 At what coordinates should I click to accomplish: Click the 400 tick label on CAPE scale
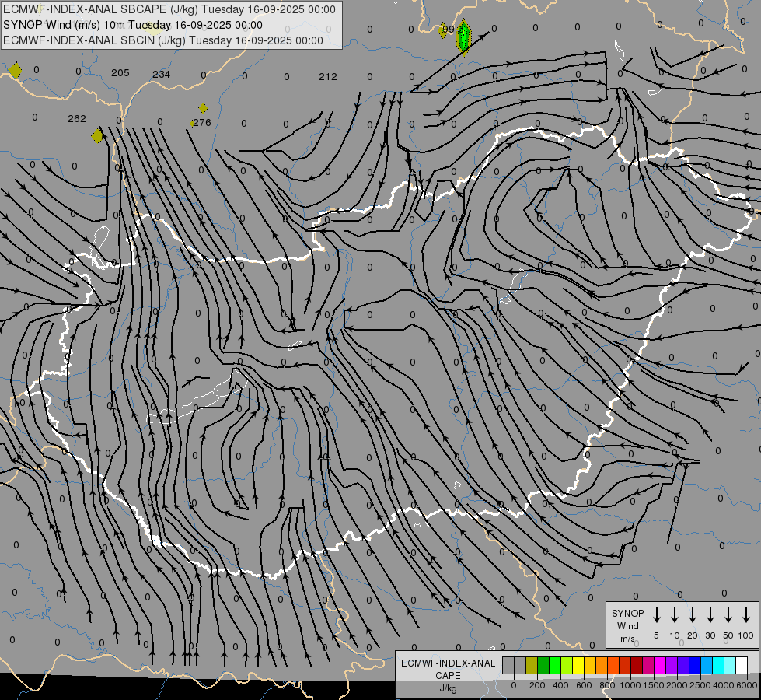(560, 685)
